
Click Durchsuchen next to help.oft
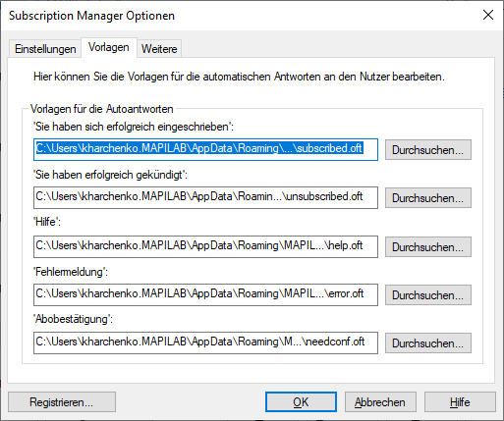[x=428, y=247]
